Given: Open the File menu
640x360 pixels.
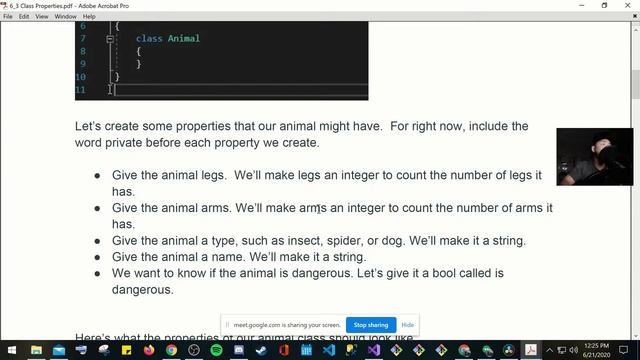Looking at the screenshot, I should [8, 17].
